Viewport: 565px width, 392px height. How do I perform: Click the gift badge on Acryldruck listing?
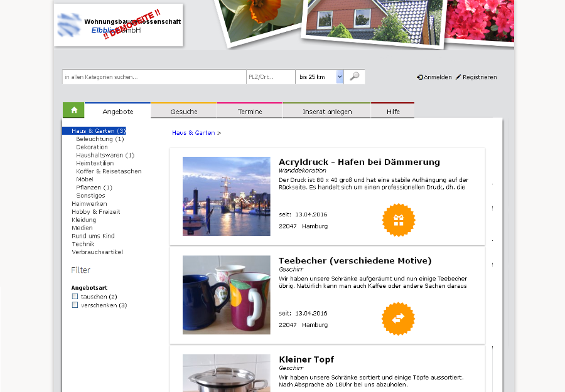click(x=399, y=220)
